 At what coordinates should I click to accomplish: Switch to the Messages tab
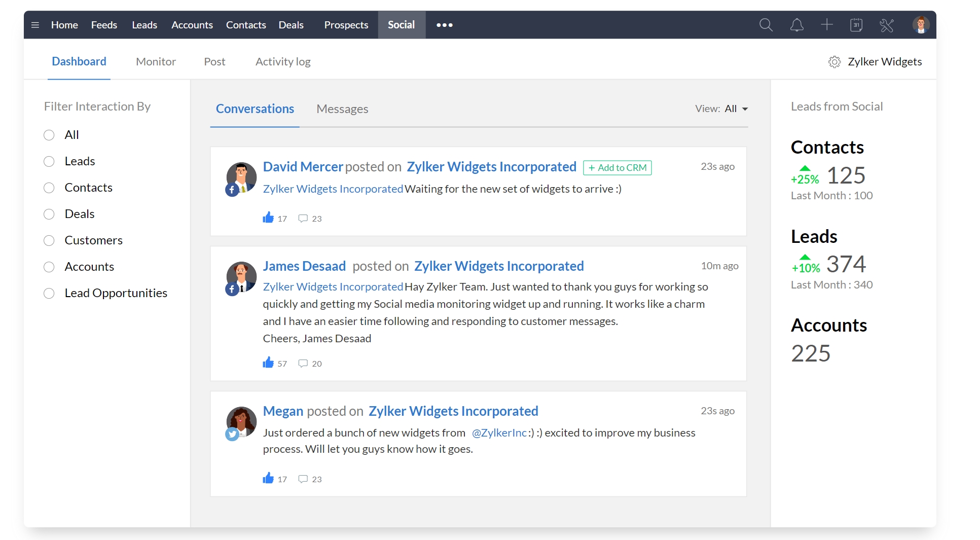click(342, 109)
